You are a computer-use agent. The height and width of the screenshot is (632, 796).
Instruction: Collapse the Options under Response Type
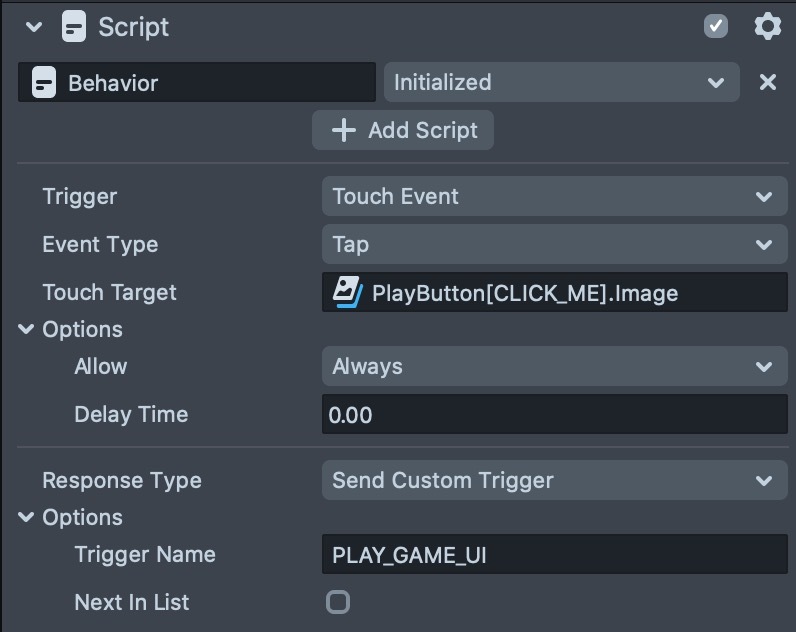point(26,518)
